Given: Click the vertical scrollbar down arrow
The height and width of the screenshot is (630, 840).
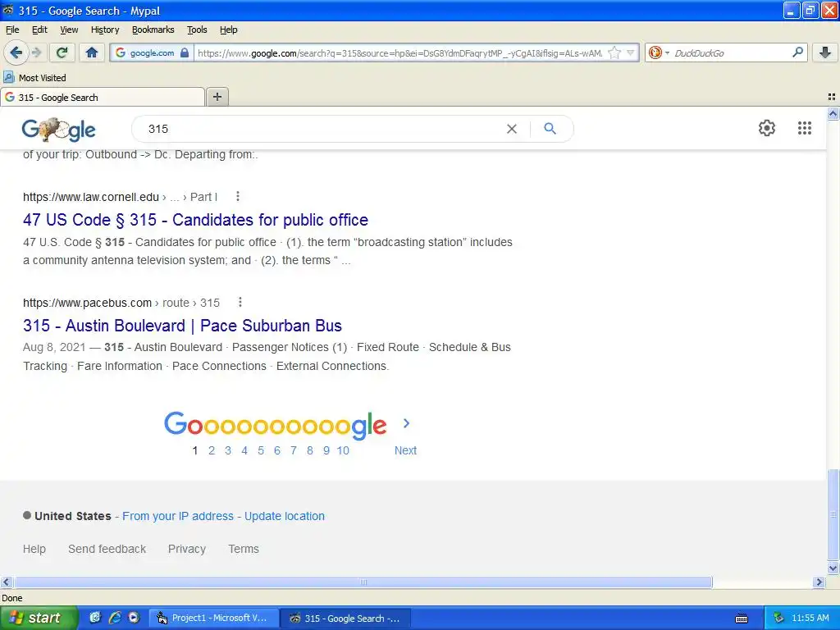Looking at the screenshot, I should 833,568.
